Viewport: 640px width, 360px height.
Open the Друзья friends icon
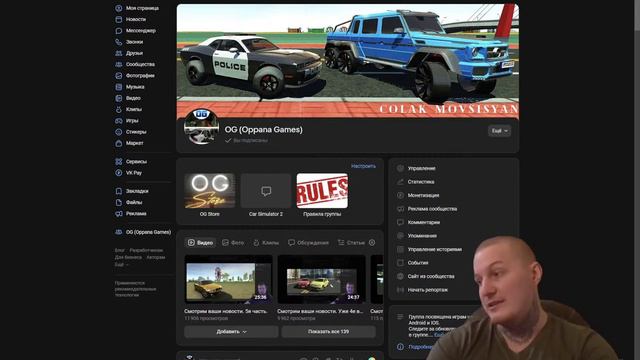[119, 53]
